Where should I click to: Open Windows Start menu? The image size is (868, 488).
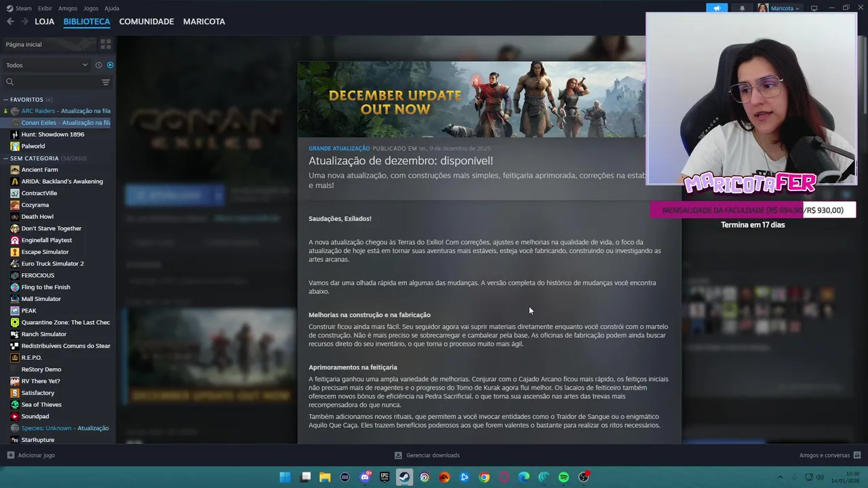285,477
